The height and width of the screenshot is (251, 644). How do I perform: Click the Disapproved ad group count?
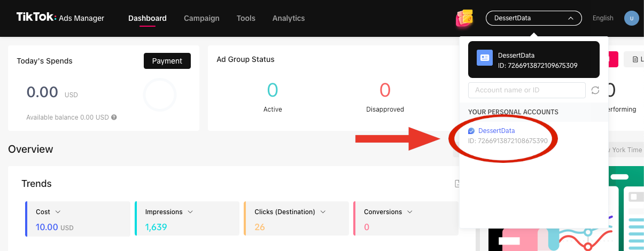(385, 90)
